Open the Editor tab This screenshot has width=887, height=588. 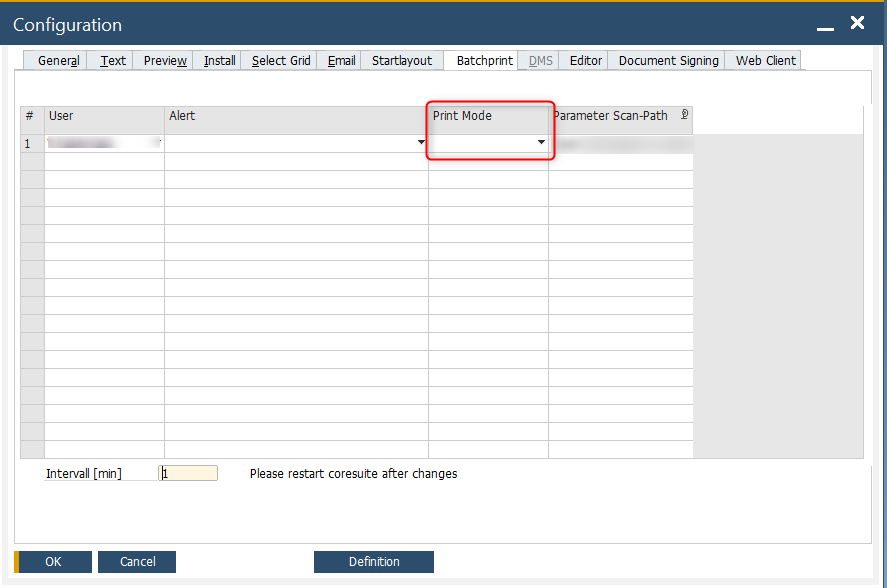point(586,61)
